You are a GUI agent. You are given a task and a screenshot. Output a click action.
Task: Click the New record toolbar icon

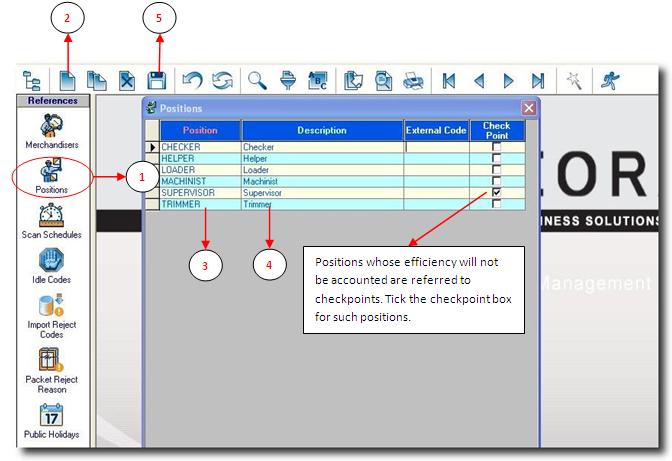[68, 81]
